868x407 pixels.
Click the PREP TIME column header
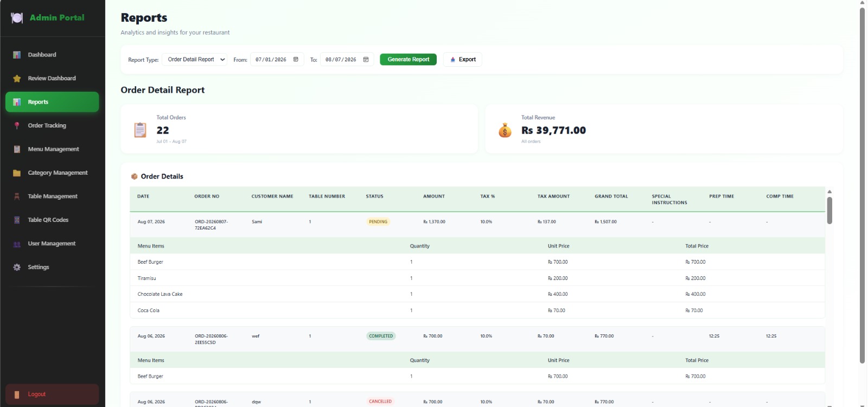point(722,196)
